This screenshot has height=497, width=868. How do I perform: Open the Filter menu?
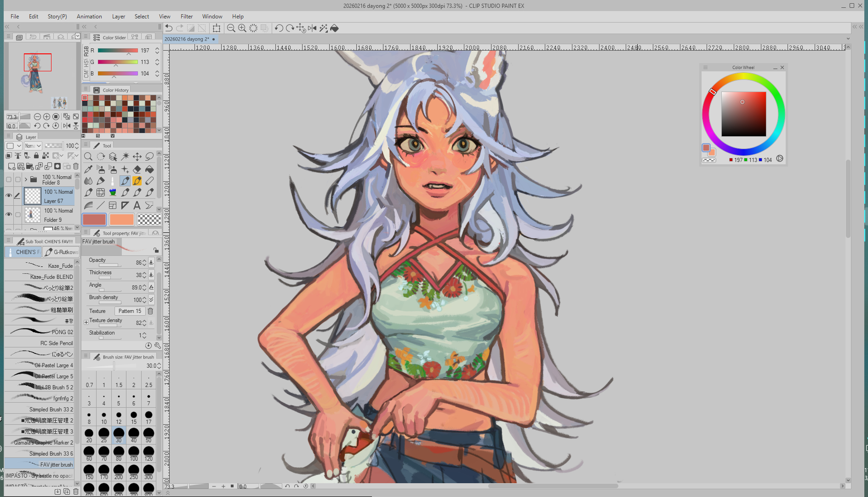coord(186,17)
